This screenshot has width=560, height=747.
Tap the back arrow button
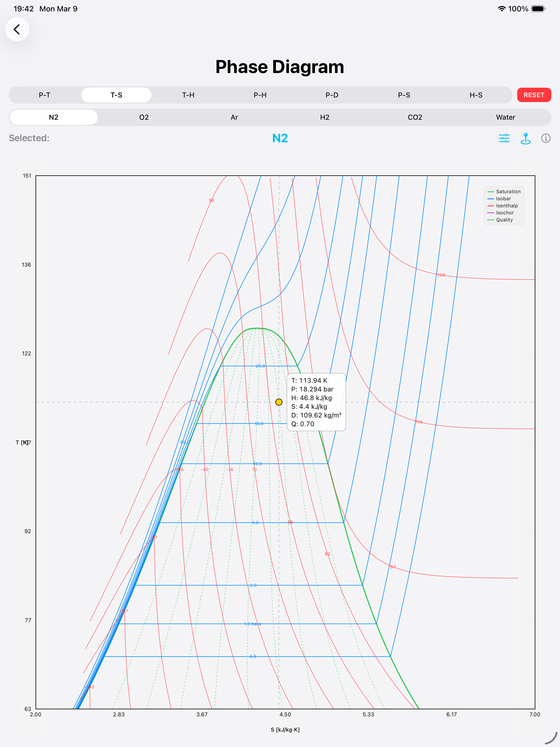17,29
